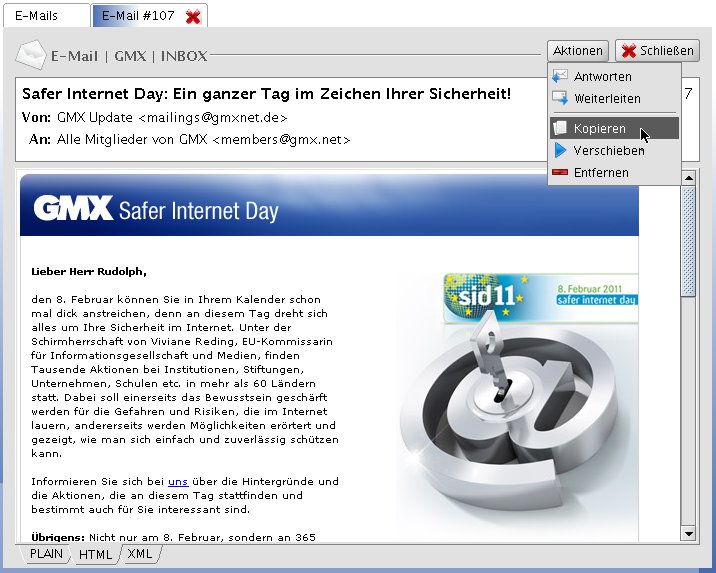The height and width of the screenshot is (573, 716).
Task: Click the scrollbar up arrow
Action: [688, 178]
